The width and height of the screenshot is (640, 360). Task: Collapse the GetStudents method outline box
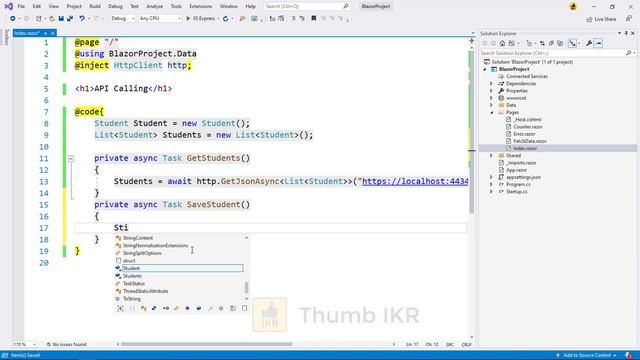[71, 158]
